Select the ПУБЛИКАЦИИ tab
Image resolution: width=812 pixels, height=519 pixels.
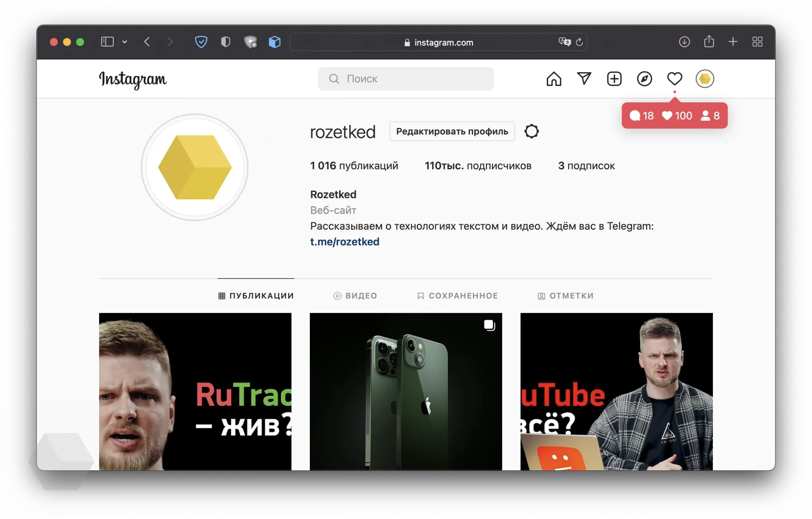[x=256, y=296]
